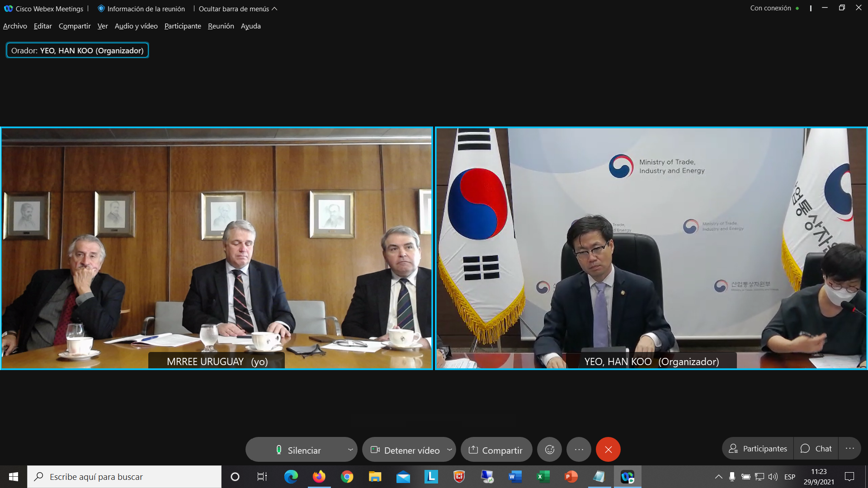Open File Explorer from taskbar
The width and height of the screenshot is (868, 488).
pos(375,477)
